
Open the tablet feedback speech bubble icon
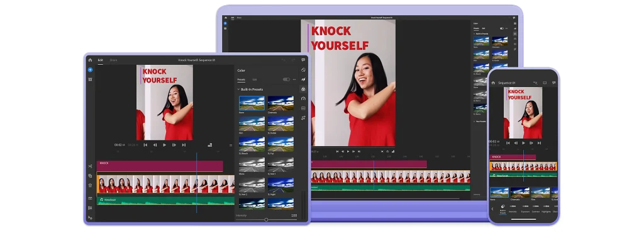coord(303,60)
